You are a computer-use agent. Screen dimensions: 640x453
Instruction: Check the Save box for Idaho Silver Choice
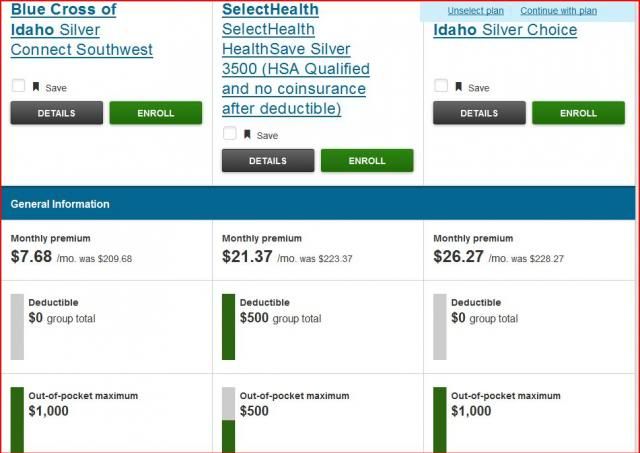441,86
